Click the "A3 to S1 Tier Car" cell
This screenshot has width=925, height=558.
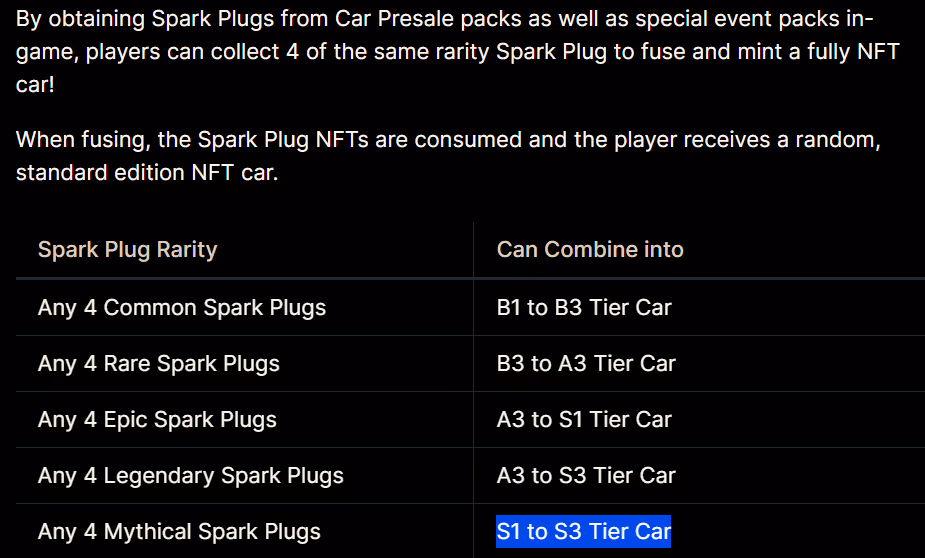pyautogui.click(x=584, y=420)
